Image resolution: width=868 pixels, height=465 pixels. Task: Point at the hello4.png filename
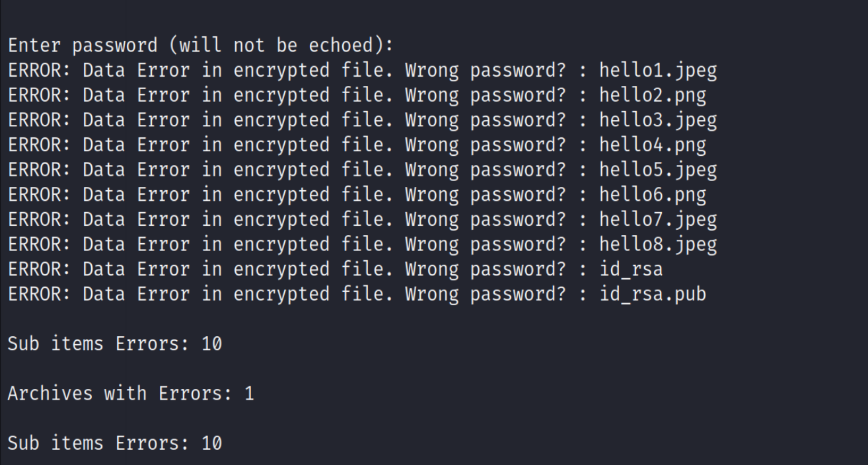tap(652, 145)
